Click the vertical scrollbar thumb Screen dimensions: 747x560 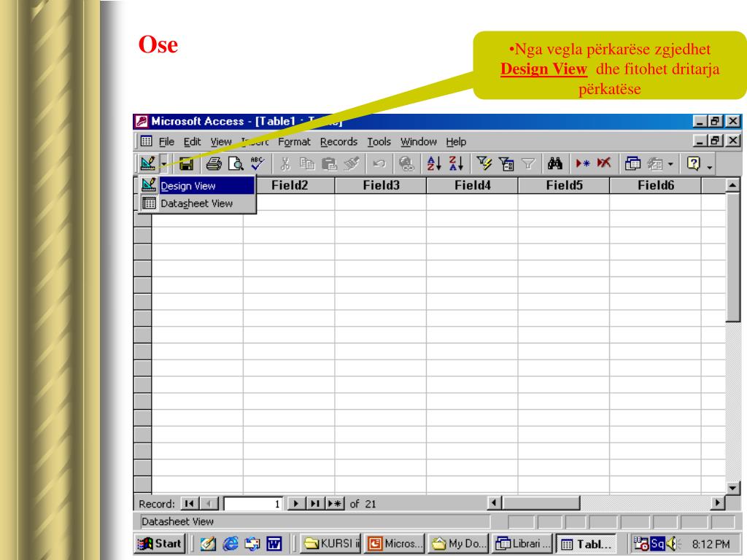732,257
